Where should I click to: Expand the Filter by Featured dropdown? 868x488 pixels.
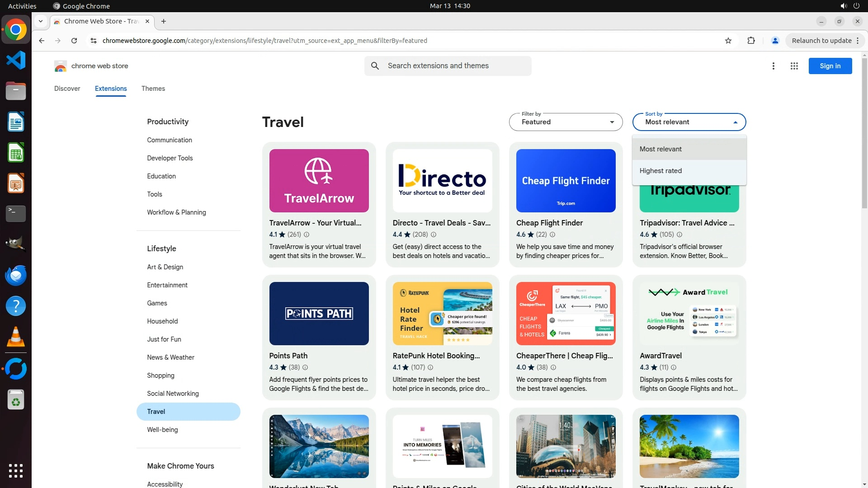pos(566,122)
